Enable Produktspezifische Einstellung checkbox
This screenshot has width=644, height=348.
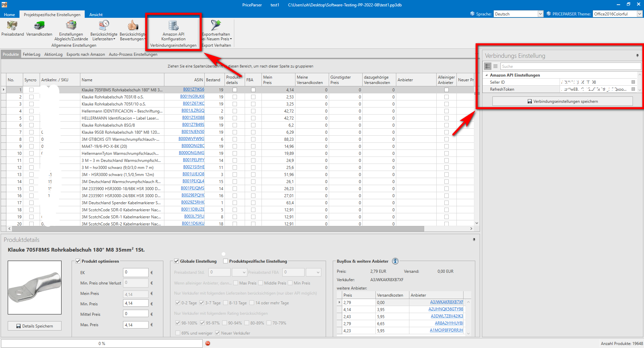coord(226,261)
